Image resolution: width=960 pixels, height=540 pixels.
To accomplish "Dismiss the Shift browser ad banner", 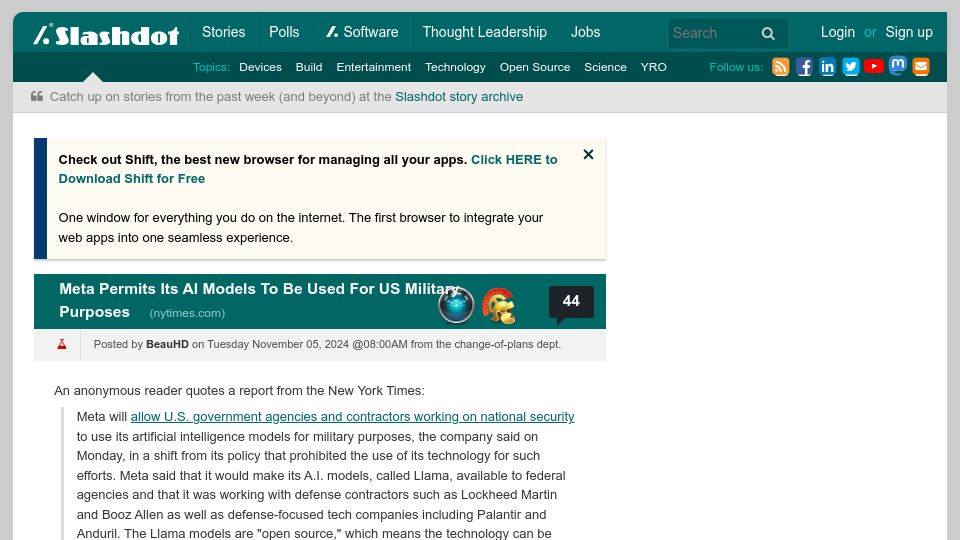I will (x=588, y=154).
